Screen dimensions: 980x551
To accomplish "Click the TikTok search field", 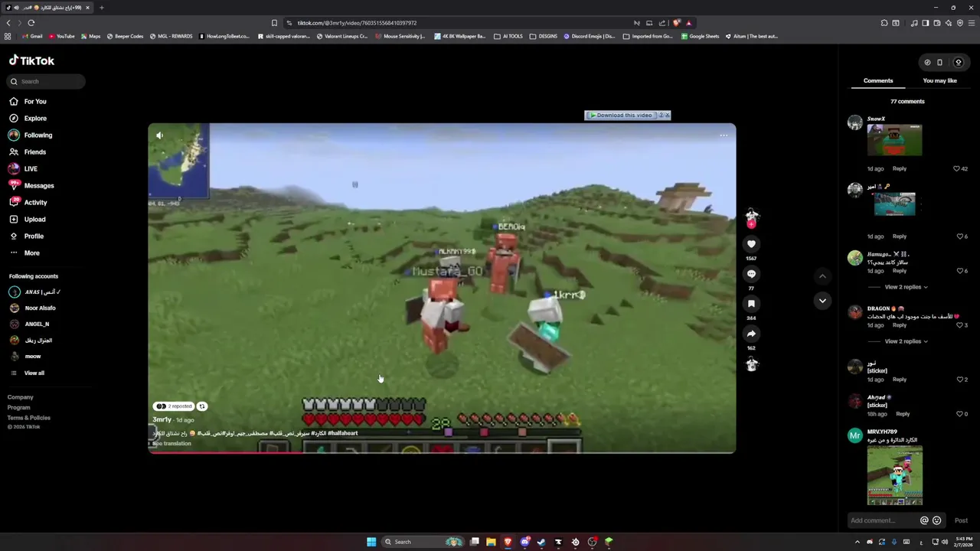I will 47,81.
